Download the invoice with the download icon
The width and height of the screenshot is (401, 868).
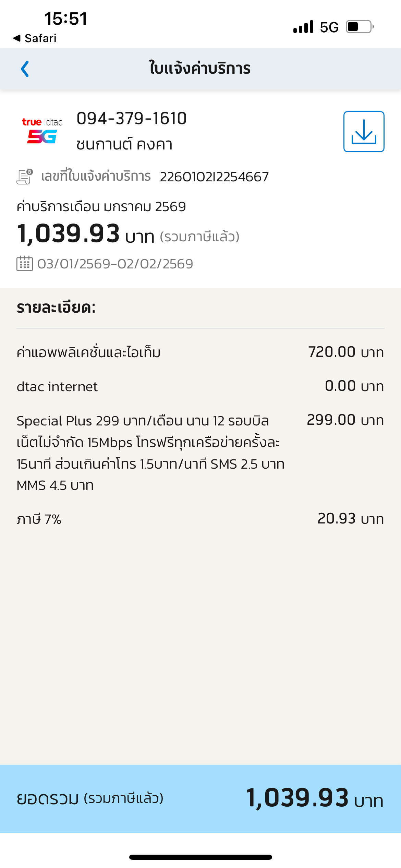tap(364, 132)
